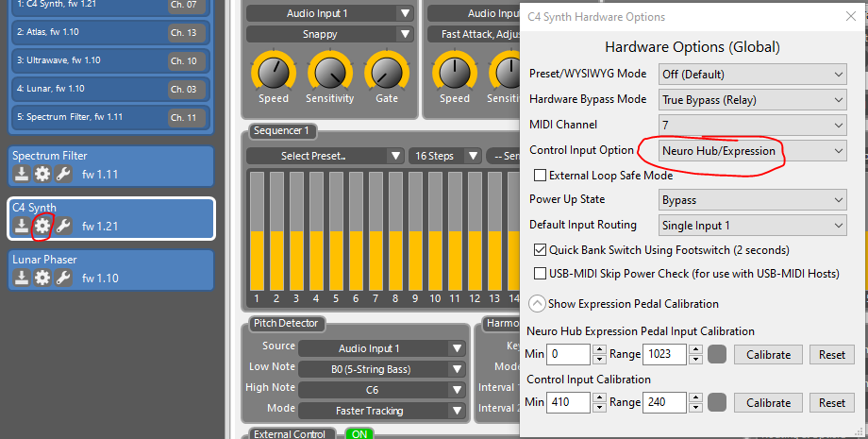Increment Neuro Hub Min stepper

pyautogui.click(x=599, y=349)
